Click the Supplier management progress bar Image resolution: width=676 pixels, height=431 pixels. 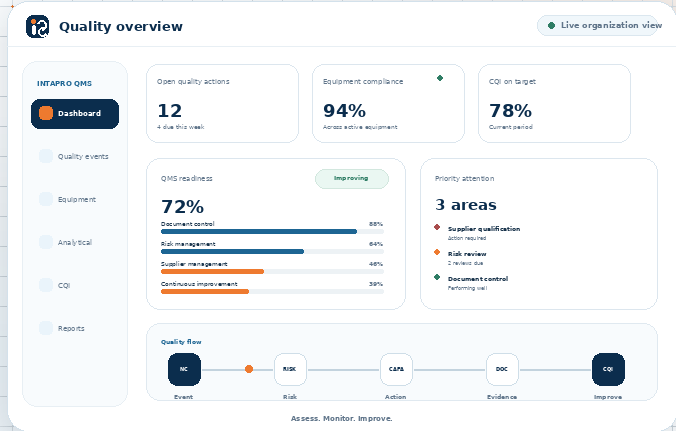click(272, 272)
